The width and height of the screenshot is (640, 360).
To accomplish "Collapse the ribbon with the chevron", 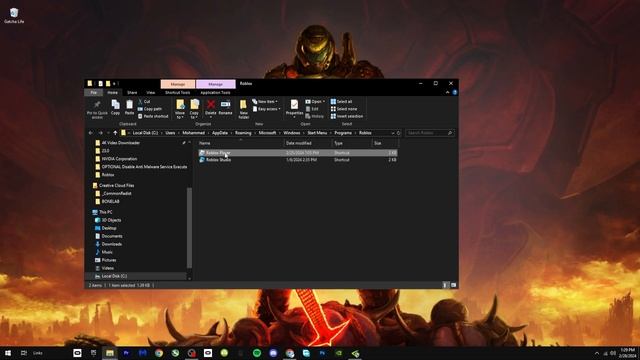I will pos(447,92).
